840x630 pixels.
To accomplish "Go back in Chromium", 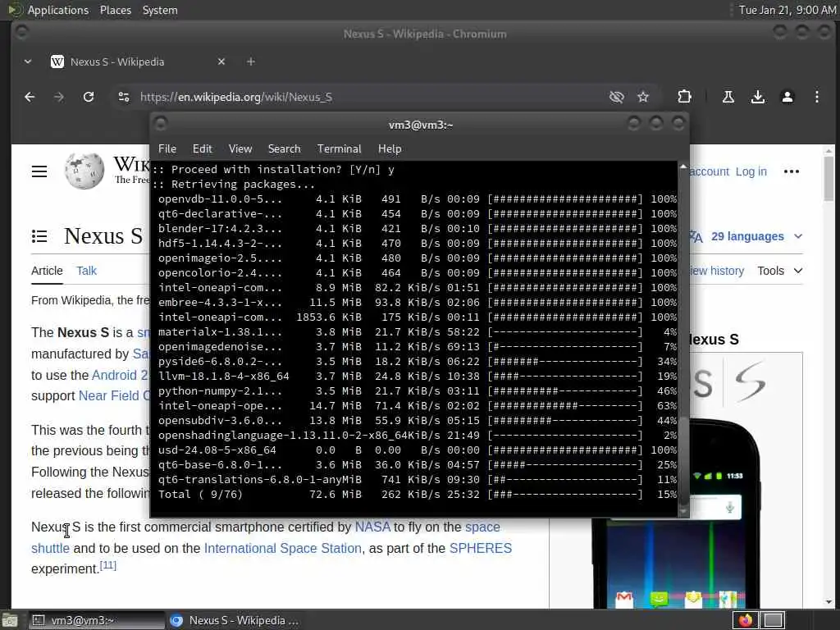I will [x=30, y=97].
